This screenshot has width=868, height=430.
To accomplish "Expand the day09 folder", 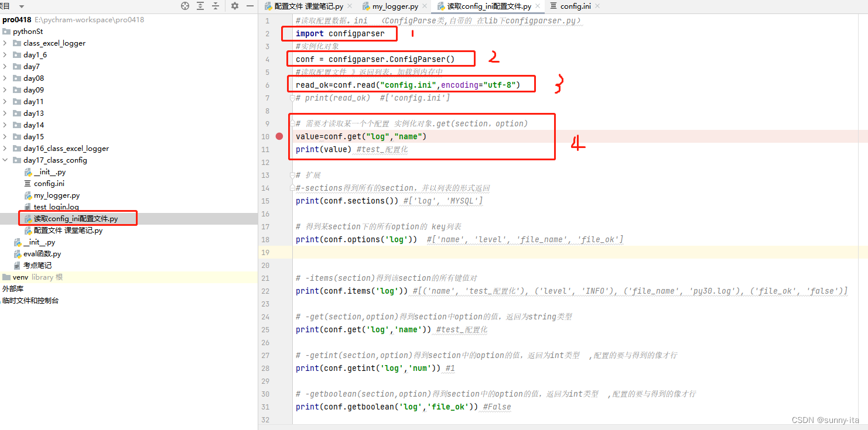I will tap(5, 90).
